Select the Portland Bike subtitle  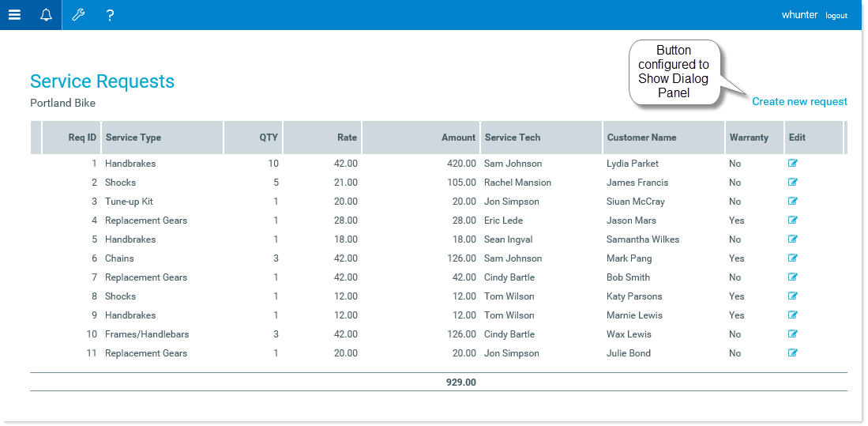coord(62,103)
